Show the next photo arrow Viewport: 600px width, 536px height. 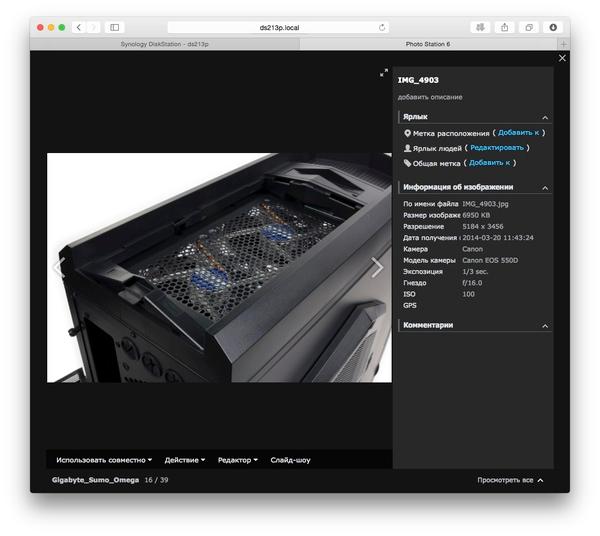[377, 267]
